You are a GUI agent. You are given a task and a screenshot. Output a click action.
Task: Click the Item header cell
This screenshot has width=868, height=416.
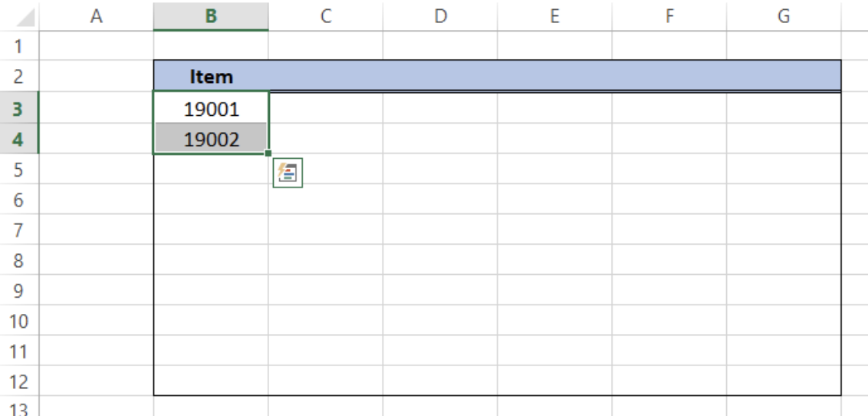(211, 77)
